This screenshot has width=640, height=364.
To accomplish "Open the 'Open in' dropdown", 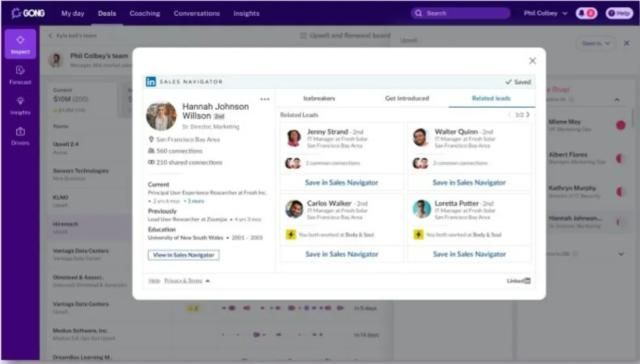I will (596, 43).
